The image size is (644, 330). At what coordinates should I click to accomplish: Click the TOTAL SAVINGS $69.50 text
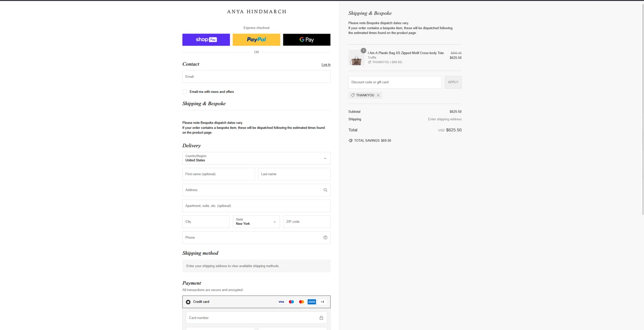point(373,141)
